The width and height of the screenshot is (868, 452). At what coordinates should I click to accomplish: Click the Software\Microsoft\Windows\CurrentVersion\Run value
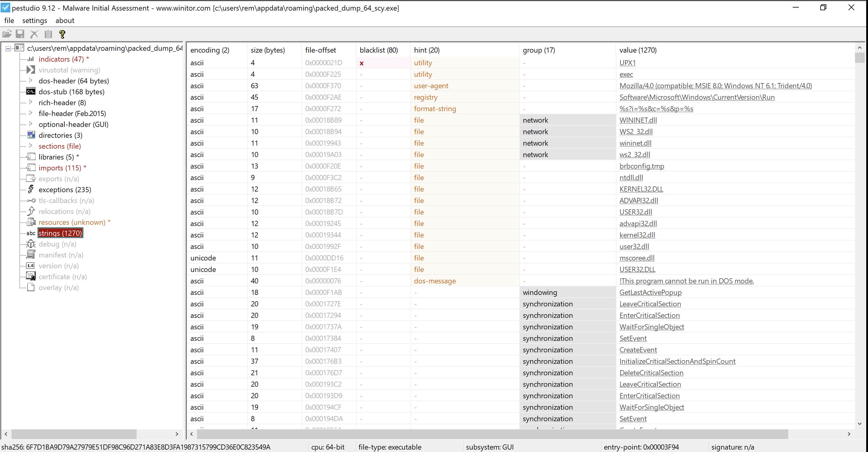697,97
